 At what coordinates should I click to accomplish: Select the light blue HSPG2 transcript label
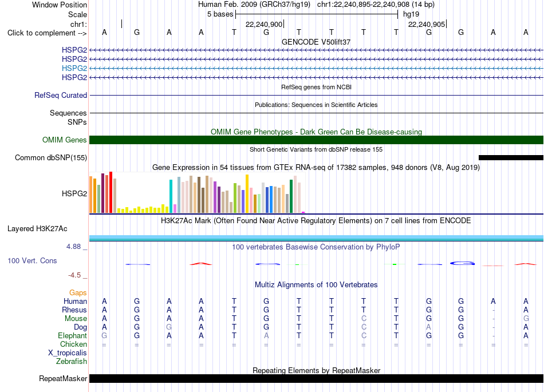[74, 68]
